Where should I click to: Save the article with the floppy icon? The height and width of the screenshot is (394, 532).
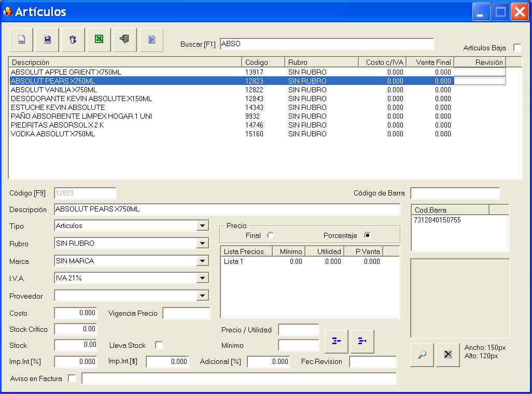point(48,40)
